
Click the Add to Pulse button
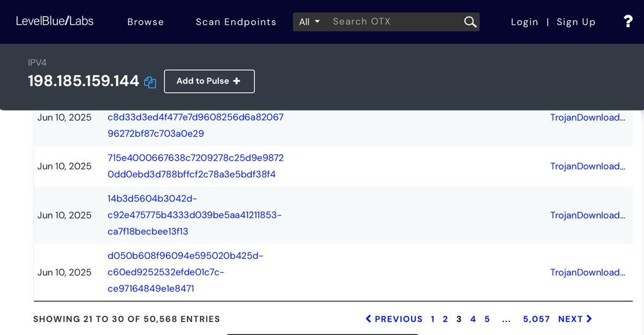point(209,81)
